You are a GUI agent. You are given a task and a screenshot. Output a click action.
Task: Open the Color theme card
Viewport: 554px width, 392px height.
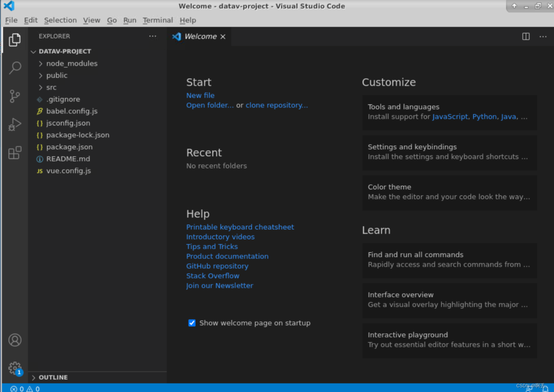[449, 192]
